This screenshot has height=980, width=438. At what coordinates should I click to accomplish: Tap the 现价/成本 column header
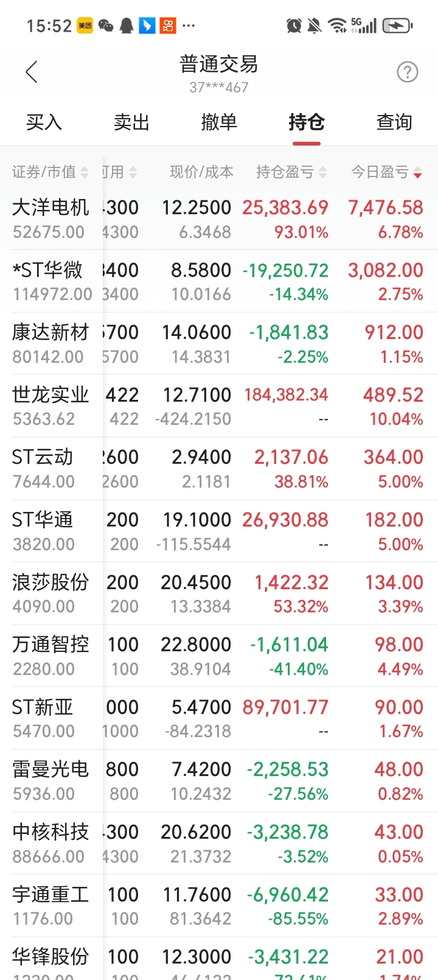tap(201, 172)
